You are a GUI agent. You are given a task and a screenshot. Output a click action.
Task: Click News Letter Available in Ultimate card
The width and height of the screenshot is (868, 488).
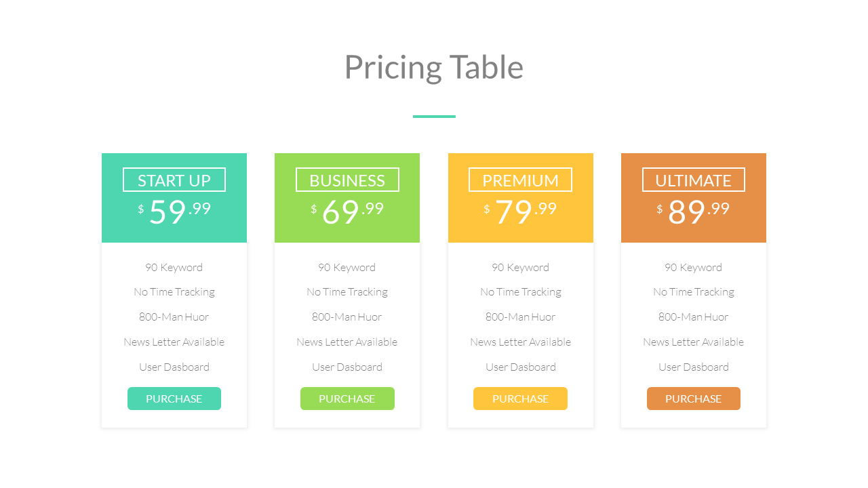tap(693, 342)
